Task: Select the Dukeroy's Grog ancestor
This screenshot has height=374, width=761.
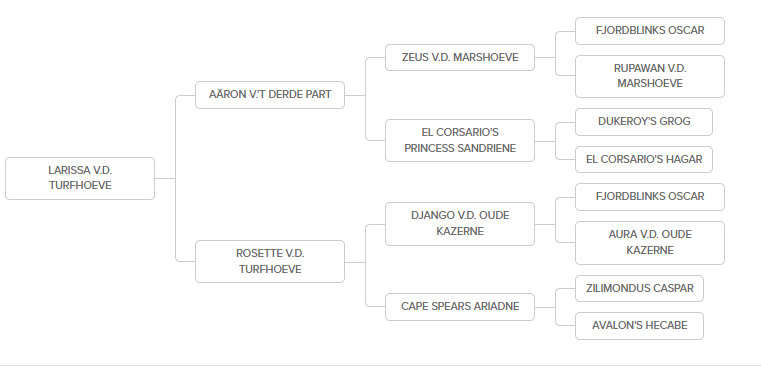Action: point(644,122)
